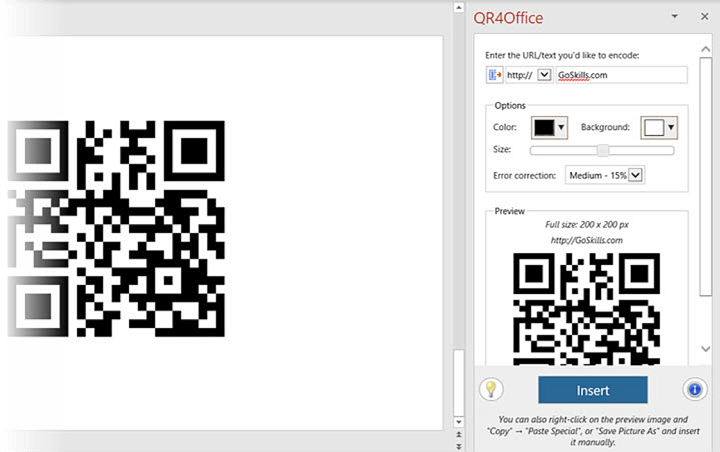Adjust the Size slider handle
Image resolution: width=720 pixels, height=452 pixels.
pos(603,150)
